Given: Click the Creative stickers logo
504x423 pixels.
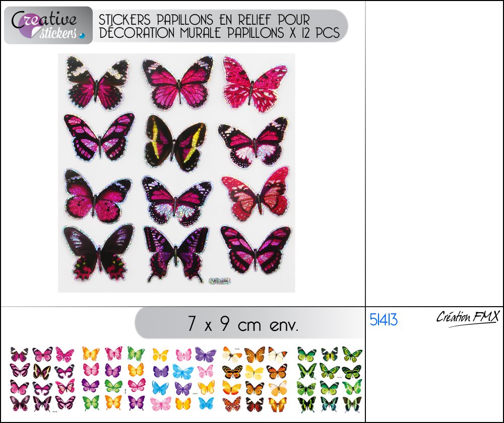Looking at the screenshot, I should point(48,25).
